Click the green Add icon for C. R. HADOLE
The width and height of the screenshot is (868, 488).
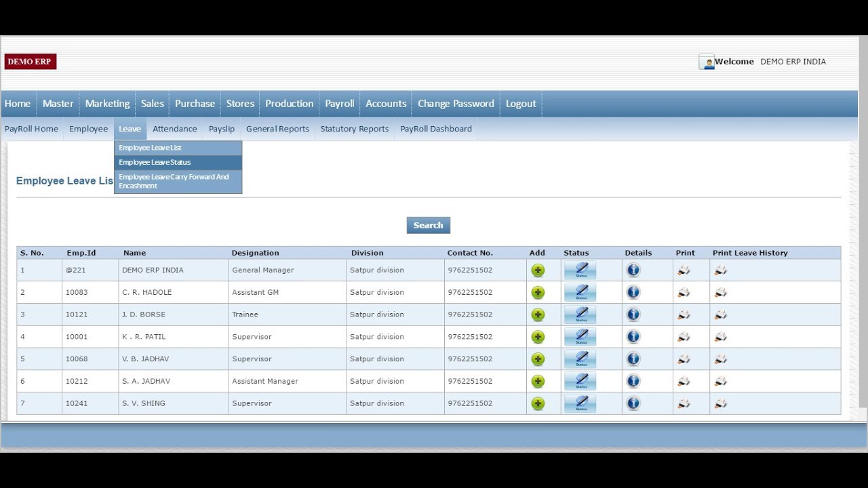(x=538, y=293)
